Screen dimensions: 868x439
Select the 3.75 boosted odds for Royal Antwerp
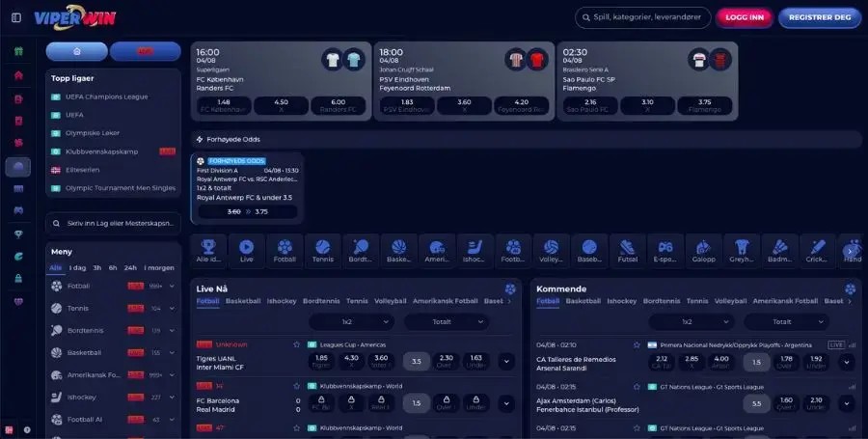pos(248,211)
